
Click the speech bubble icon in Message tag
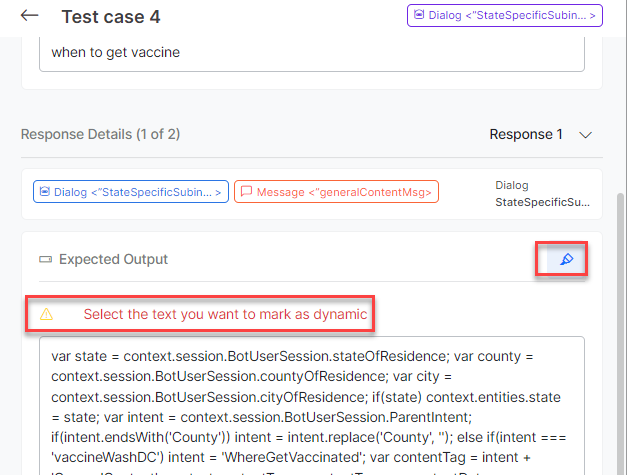coord(246,191)
